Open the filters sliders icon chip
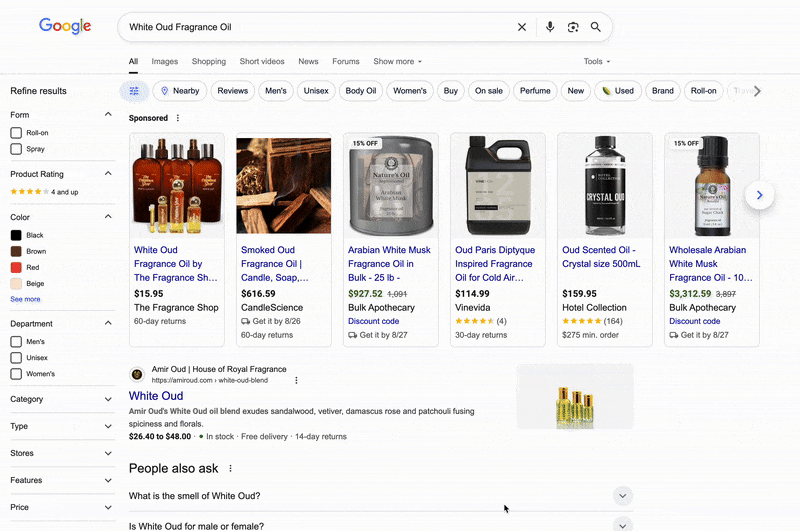Image resolution: width=800 pixels, height=531 pixels. 134,91
